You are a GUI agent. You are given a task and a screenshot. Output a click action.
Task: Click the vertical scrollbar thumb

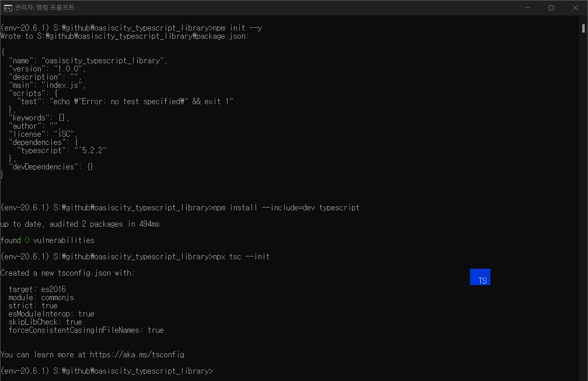pyautogui.click(x=584, y=28)
